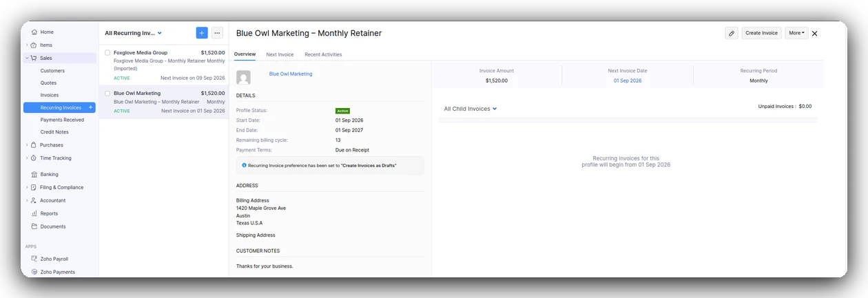
Task: Click the blue New recurring invoice button
Action: click(x=202, y=33)
